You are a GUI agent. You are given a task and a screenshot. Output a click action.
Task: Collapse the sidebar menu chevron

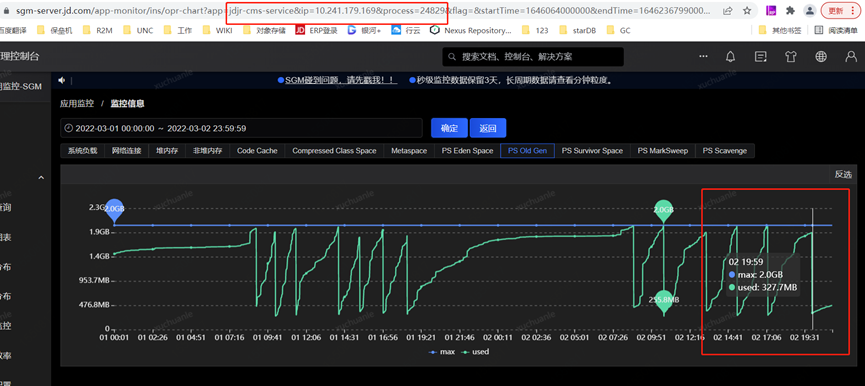(41, 178)
